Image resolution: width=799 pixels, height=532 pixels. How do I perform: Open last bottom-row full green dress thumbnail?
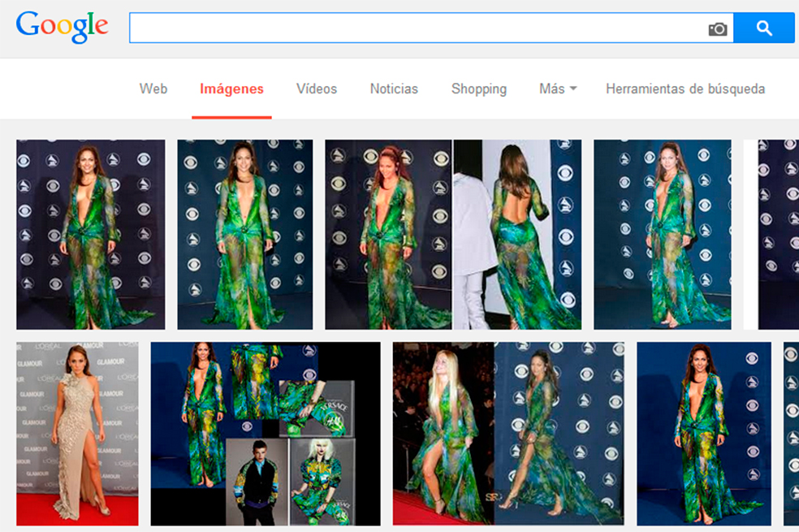tap(704, 434)
